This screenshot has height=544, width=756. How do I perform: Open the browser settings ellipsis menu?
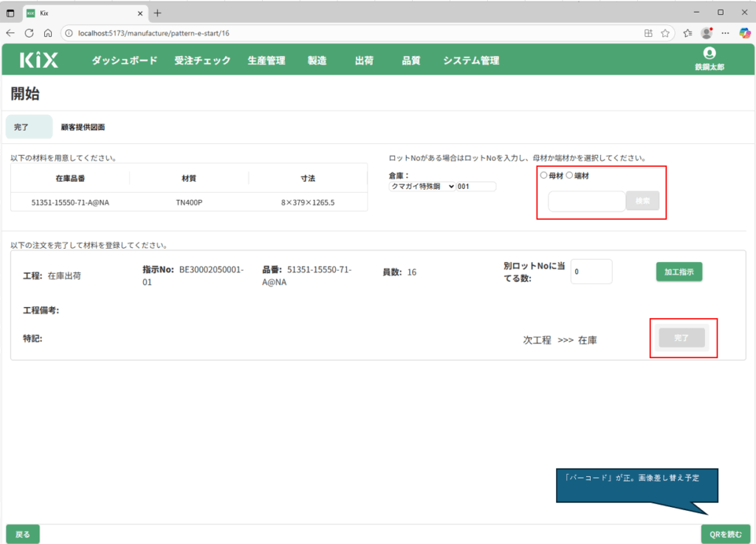[726, 33]
